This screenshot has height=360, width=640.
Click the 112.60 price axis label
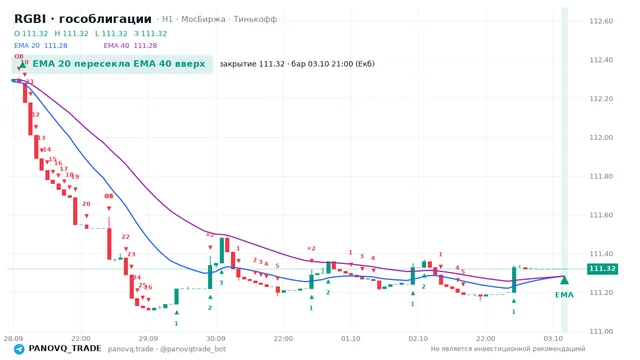[x=601, y=21]
